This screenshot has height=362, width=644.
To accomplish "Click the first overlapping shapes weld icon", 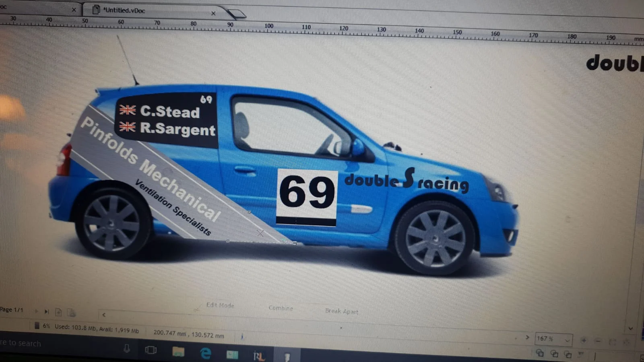I will point(540,353).
